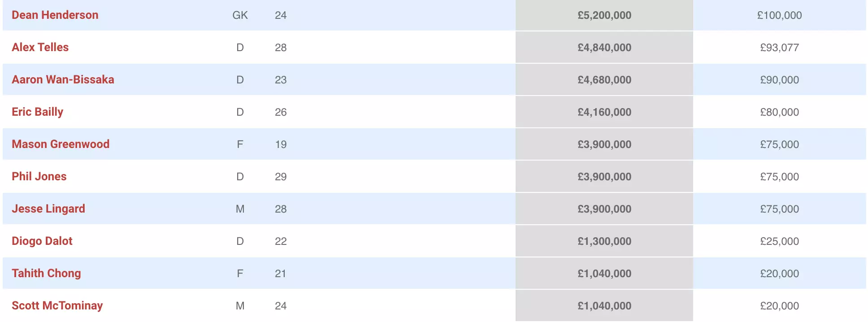The width and height of the screenshot is (868, 322).
Task: Open the Jesse Lingard link
Action: coord(48,209)
